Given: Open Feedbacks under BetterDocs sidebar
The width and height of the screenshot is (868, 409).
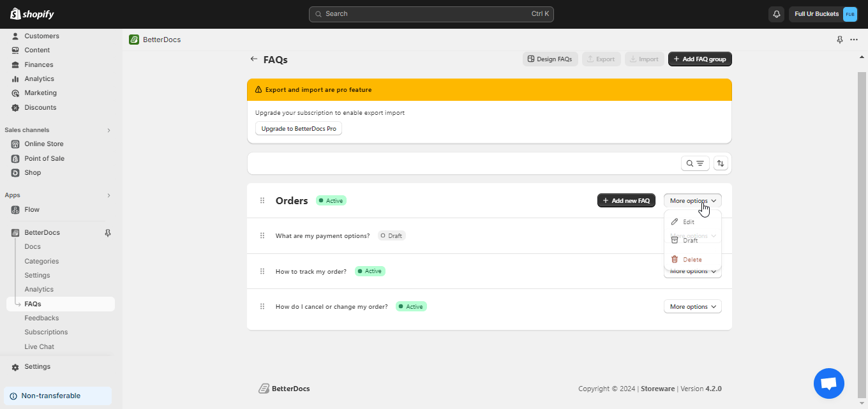Looking at the screenshot, I should click(41, 317).
